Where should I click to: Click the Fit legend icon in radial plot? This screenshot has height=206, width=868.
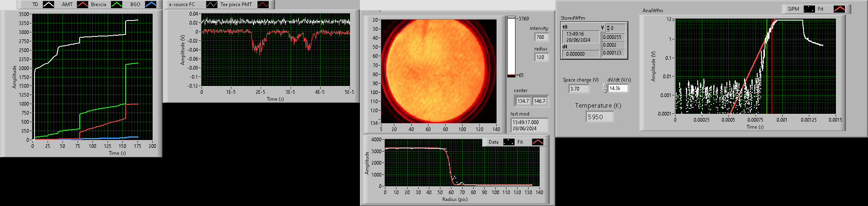[x=537, y=142]
